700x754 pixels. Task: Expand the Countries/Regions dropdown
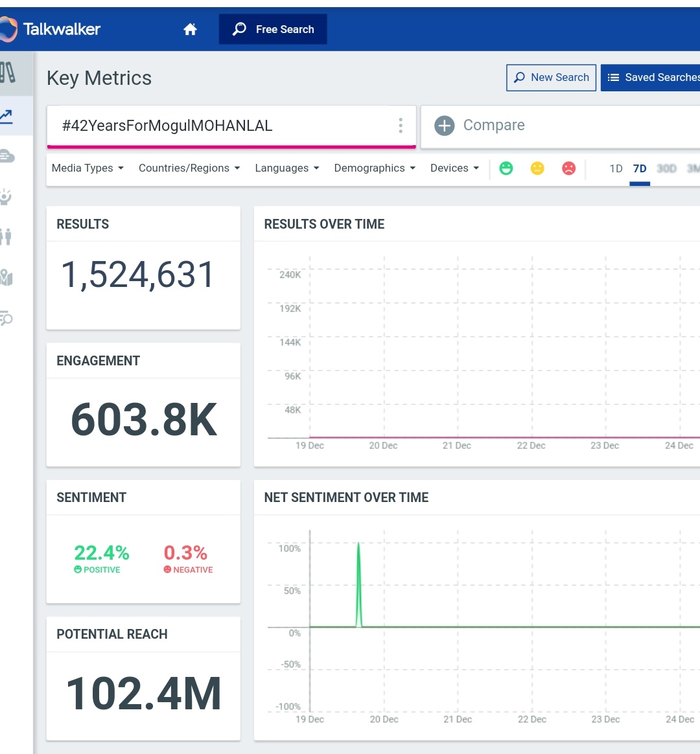coord(189,168)
